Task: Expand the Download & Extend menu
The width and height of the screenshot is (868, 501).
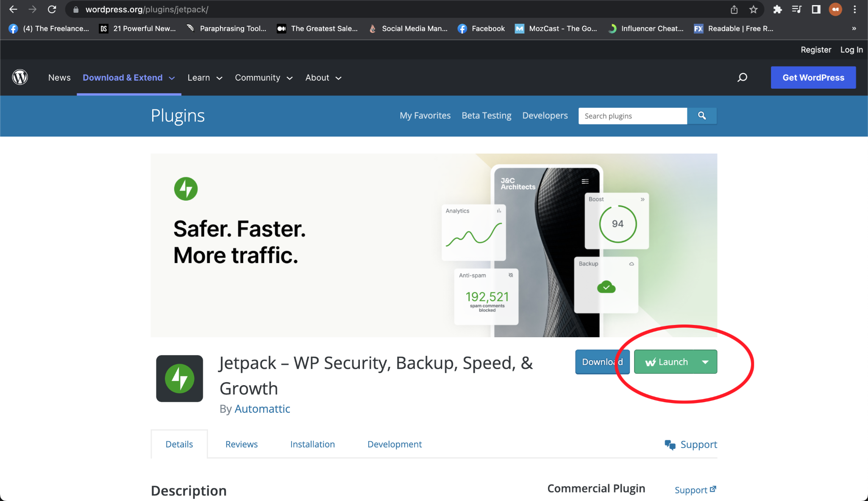Action: pos(129,78)
